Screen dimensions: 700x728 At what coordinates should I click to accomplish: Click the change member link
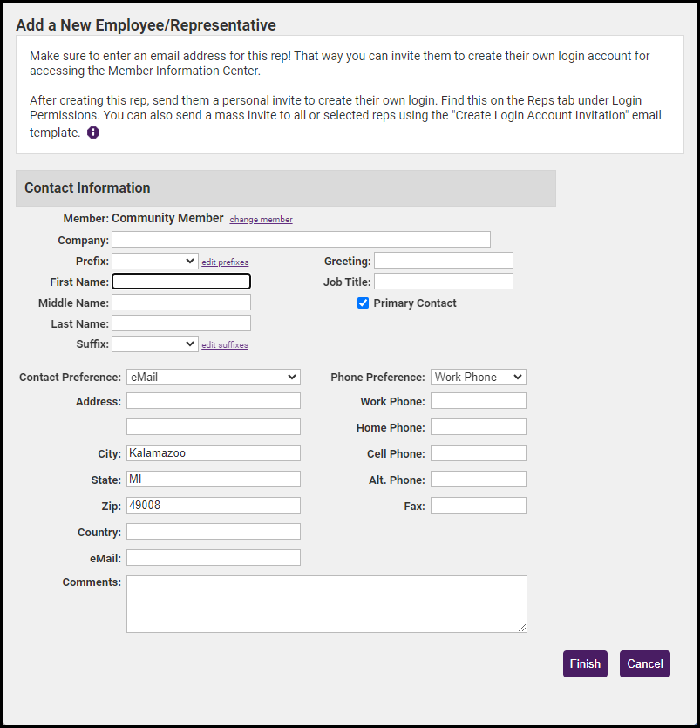pos(261,220)
